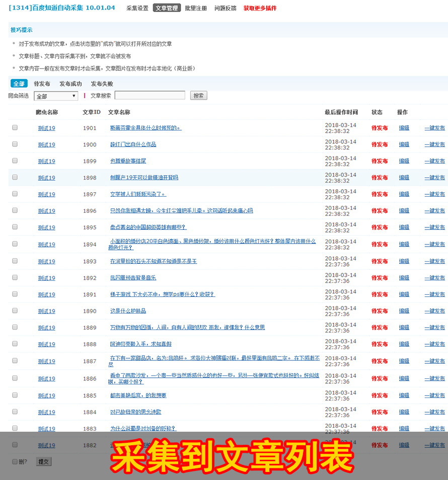Image resolution: width=448 pixels, height=480 pixels.
Task: Switch to the 待发布 filter tab
Action: (x=42, y=84)
